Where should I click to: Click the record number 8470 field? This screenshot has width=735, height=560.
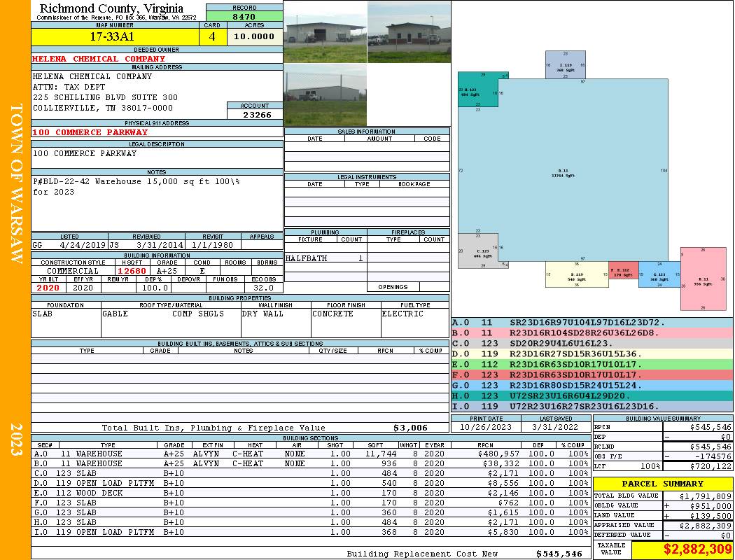[x=244, y=16]
